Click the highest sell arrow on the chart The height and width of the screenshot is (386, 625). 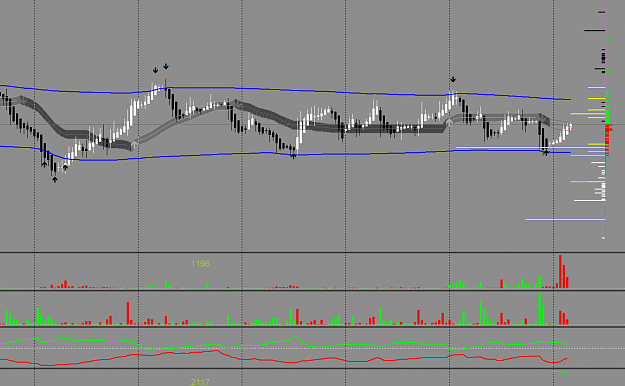pyautogui.click(x=166, y=66)
